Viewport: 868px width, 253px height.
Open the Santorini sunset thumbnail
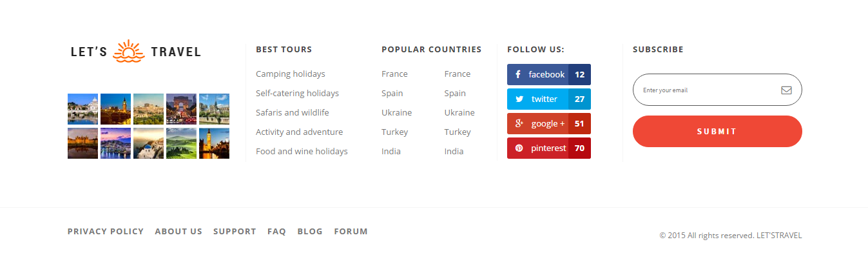point(148,143)
